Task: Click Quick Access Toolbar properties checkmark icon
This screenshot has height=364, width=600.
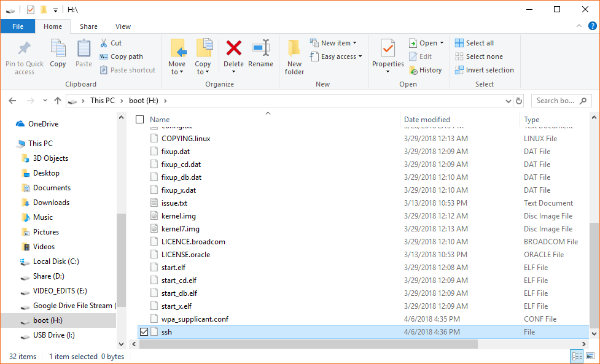Action: [31, 10]
